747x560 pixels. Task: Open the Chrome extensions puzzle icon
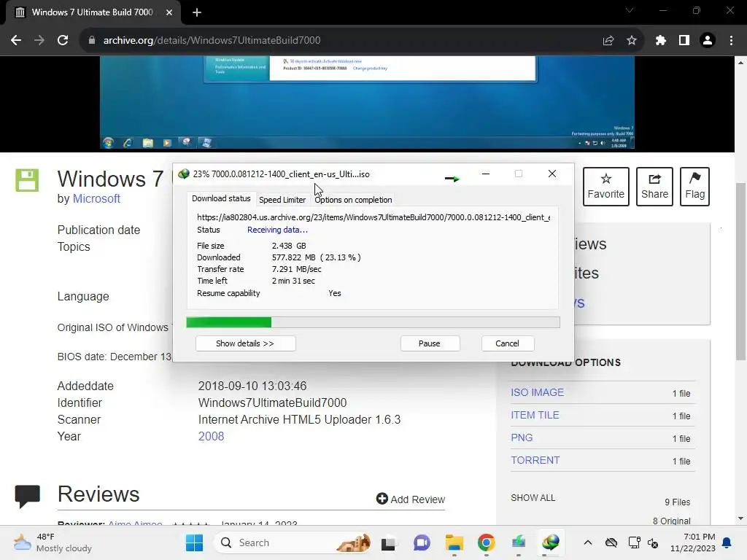tap(661, 41)
